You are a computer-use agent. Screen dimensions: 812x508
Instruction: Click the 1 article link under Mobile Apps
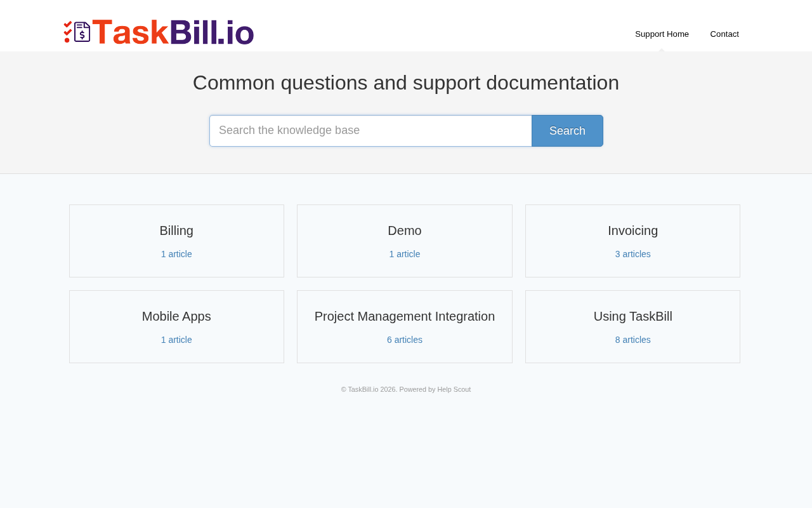click(x=176, y=340)
